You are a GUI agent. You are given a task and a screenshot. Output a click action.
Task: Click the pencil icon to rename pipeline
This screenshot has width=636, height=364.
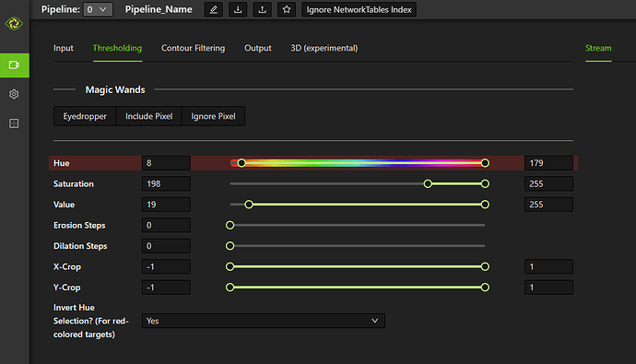pos(214,10)
